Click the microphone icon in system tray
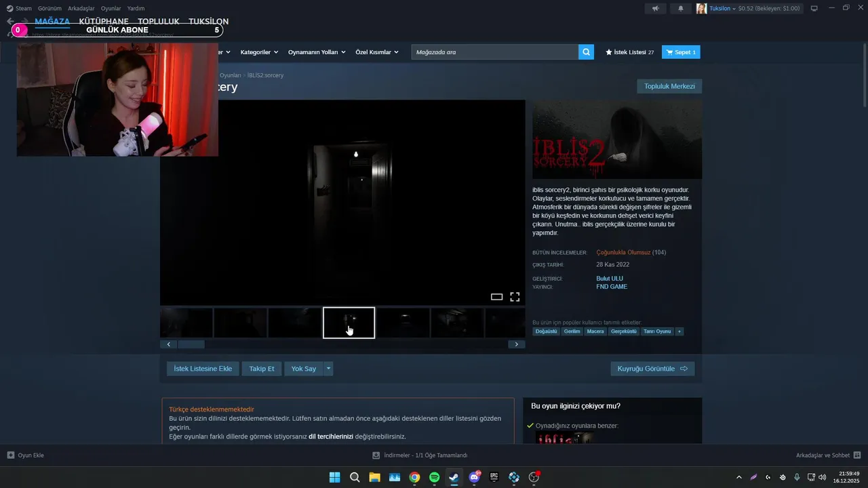868x488 pixels. point(797,477)
